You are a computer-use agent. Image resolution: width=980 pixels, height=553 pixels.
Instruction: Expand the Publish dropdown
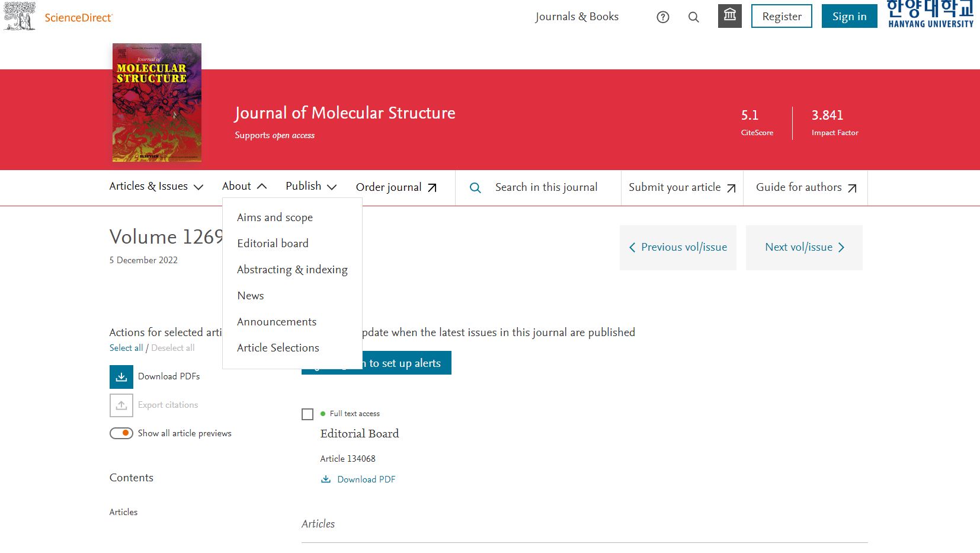click(310, 187)
